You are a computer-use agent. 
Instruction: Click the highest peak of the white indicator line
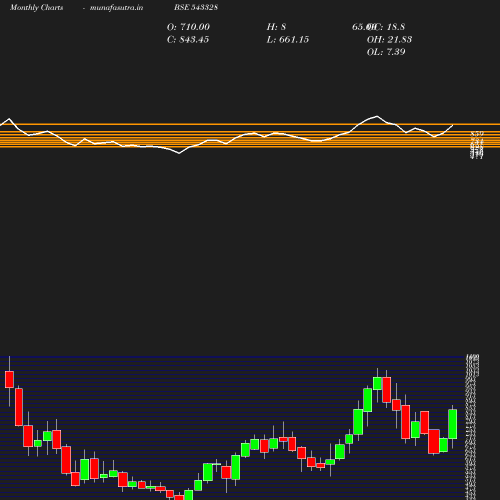coord(377,116)
